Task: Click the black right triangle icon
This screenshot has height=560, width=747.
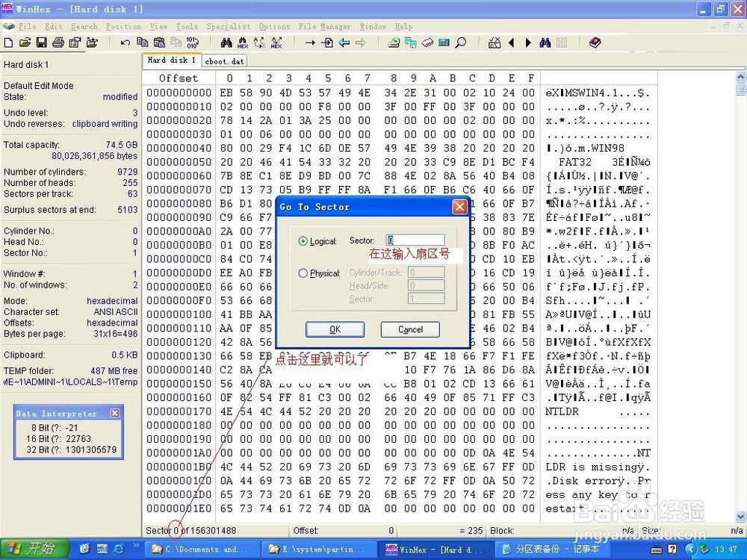Action: 528,43
